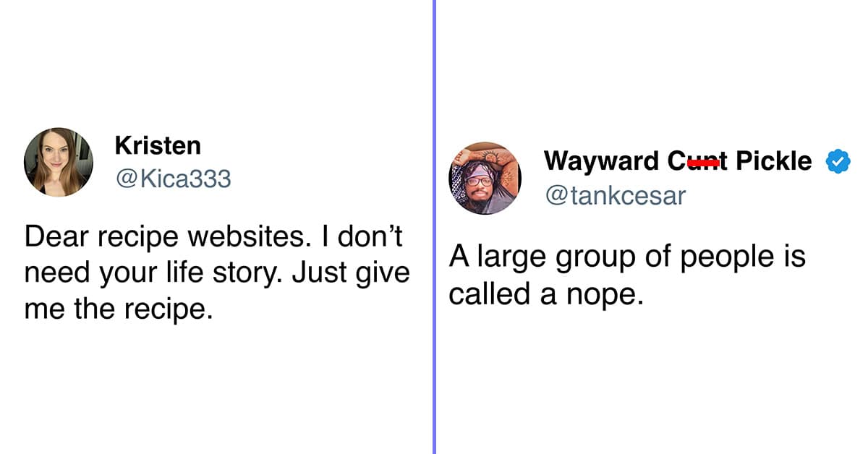Screen dimensions: 868x454
Task: Click the line "me the recipe."
Action: pyautogui.click(x=119, y=309)
